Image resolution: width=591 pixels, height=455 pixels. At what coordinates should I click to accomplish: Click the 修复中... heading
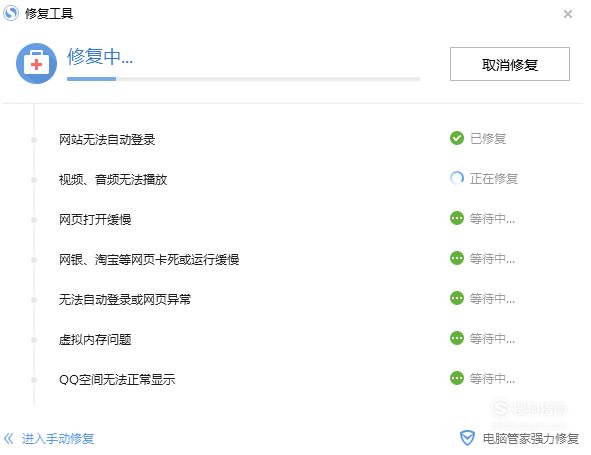(x=100, y=57)
